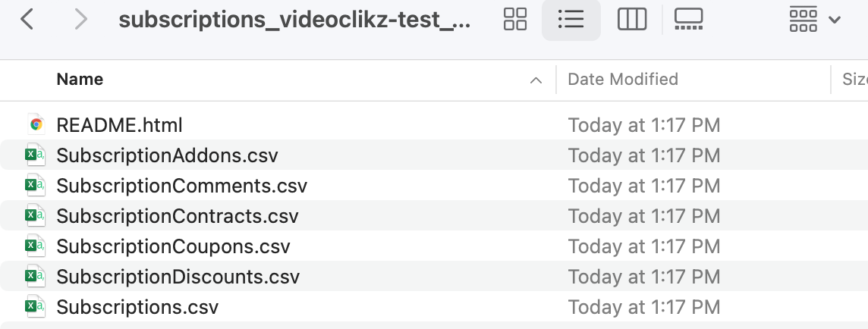The width and height of the screenshot is (868, 329).
Task: Click Excel icon for Subscriptions.csv
Action: click(x=36, y=306)
